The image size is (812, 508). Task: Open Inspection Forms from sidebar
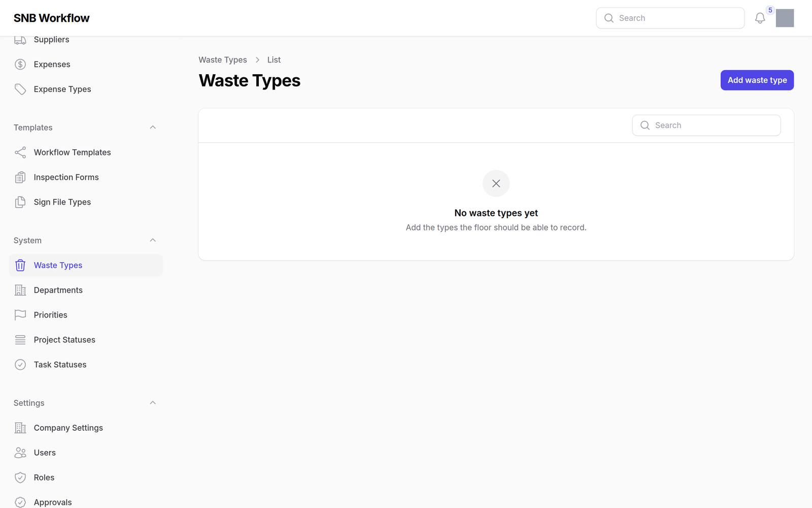86,177
